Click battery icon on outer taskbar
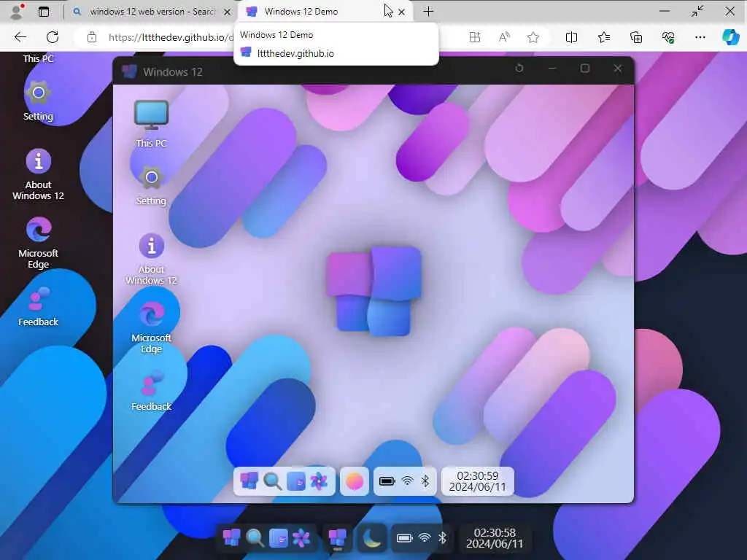Image resolution: width=747 pixels, height=560 pixels. [x=404, y=538]
